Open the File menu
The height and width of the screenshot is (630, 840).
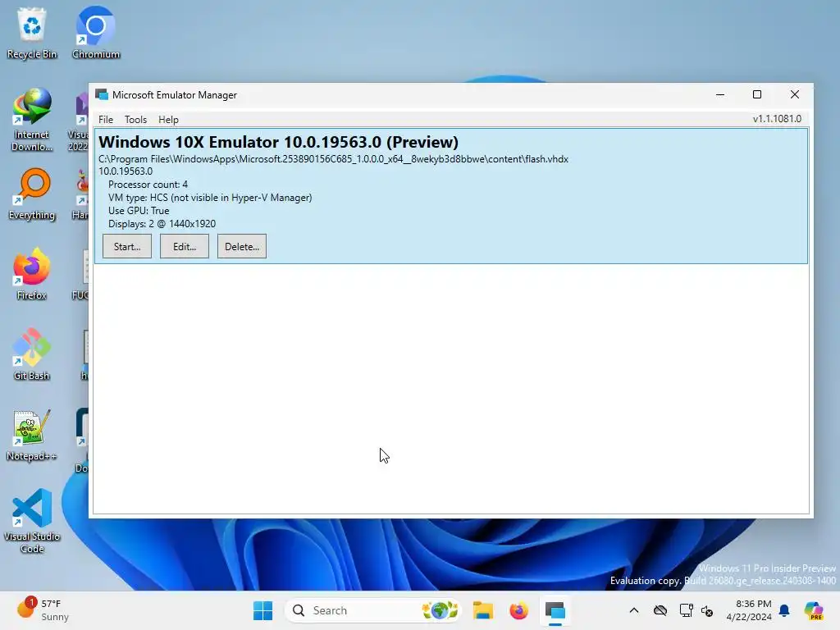pyautogui.click(x=106, y=120)
